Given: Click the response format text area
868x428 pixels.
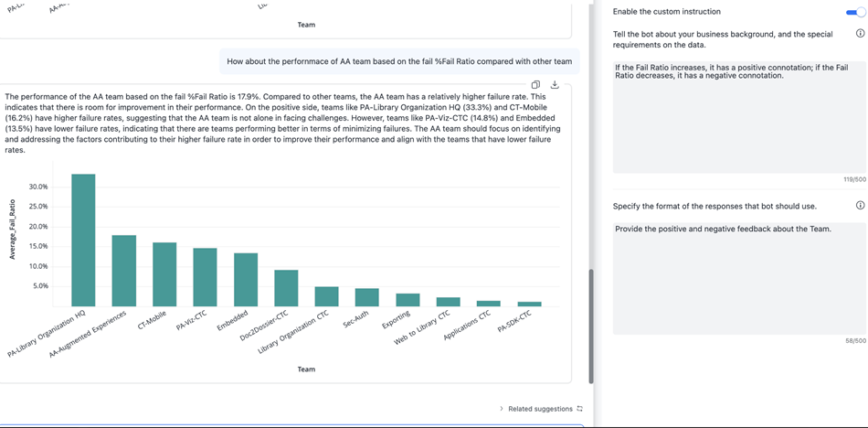Looking at the screenshot, I should pos(738,277).
